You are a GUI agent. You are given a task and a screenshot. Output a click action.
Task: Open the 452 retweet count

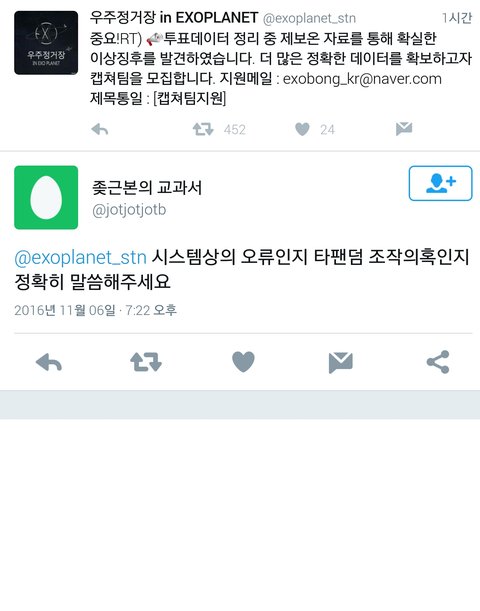235,129
